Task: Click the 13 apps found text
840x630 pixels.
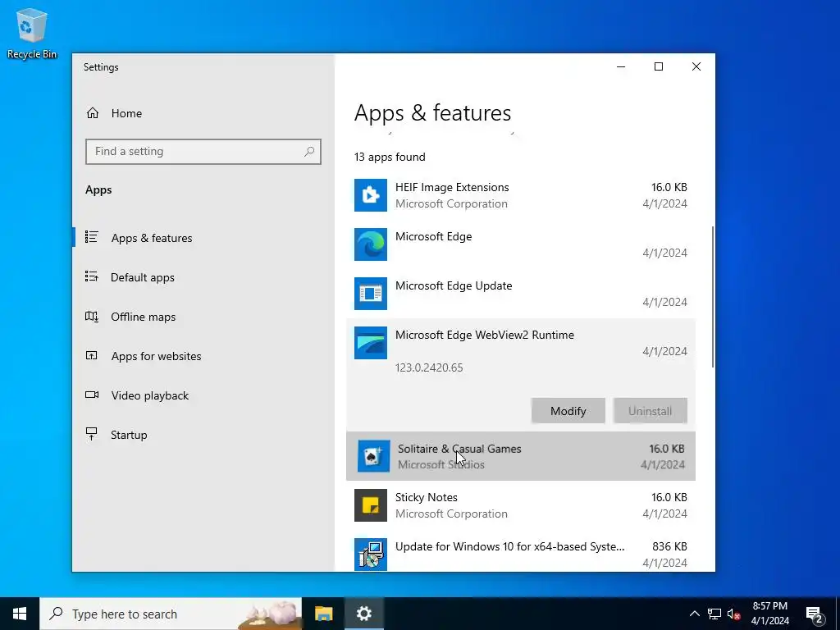Action: click(x=390, y=157)
